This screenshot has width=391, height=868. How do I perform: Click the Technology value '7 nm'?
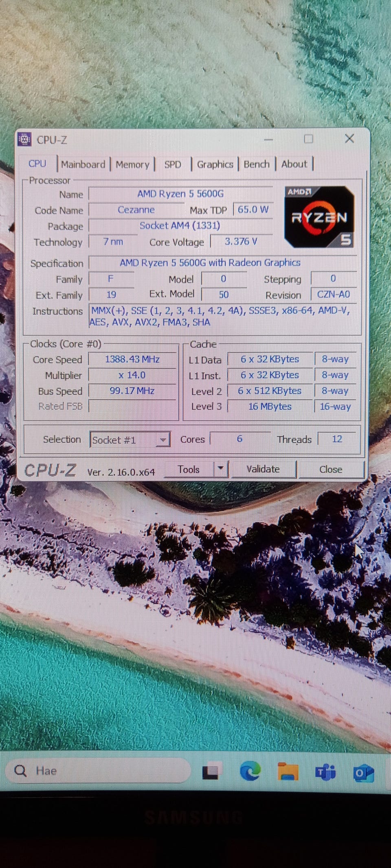[x=113, y=242]
